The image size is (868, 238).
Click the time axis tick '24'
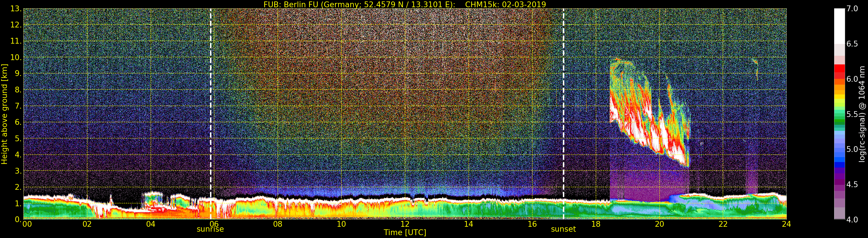click(786, 224)
